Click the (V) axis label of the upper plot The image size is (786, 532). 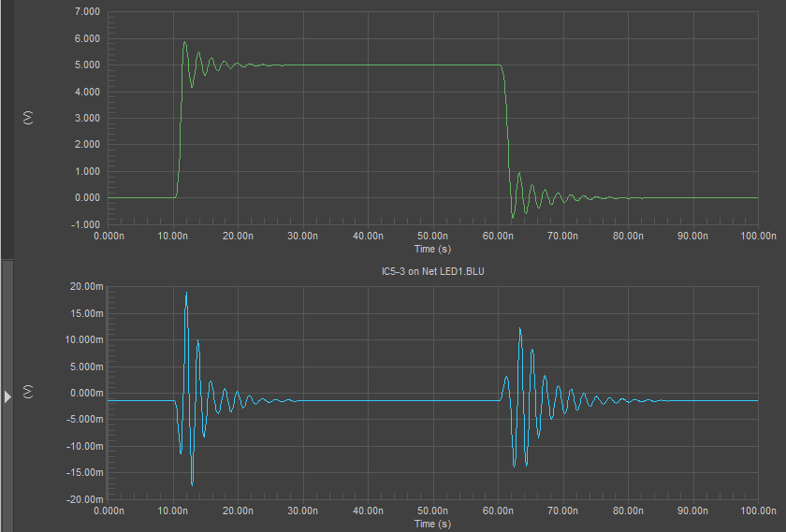pyautogui.click(x=27, y=118)
